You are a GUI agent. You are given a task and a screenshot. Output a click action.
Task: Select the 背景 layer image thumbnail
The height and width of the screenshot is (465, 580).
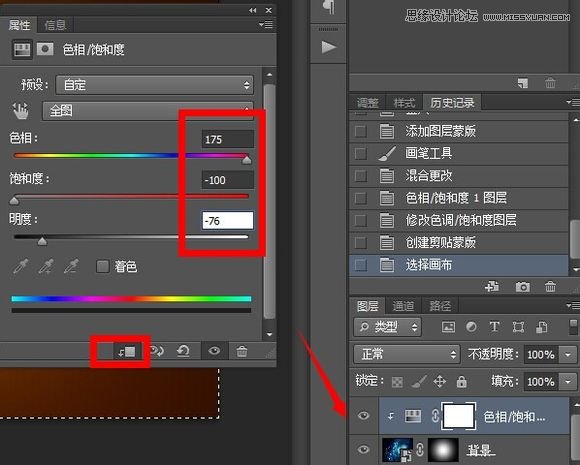[x=397, y=450]
